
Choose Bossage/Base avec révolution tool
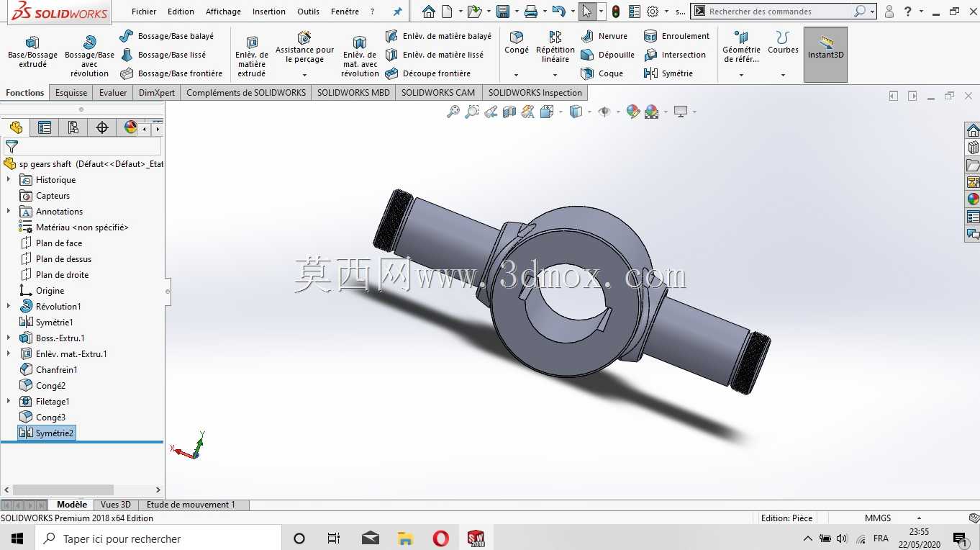pos(89,56)
